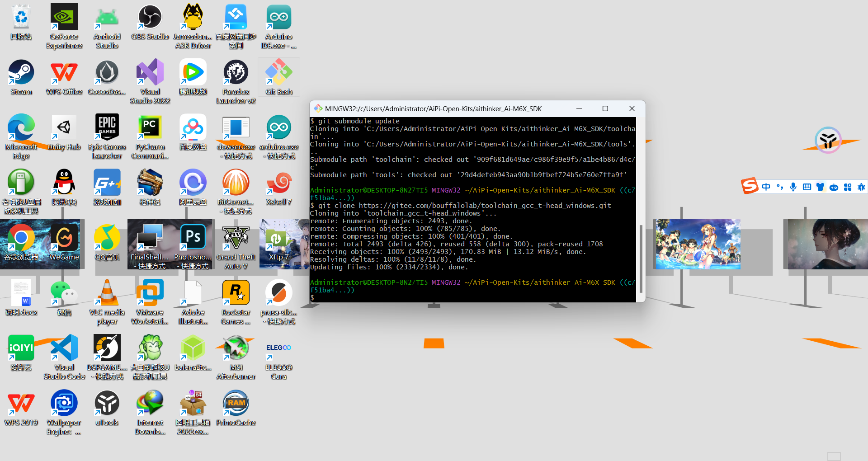Image resolution: width=868 pixels, height=461 pixels.
Task: Open Baidu Netdisk desktop shortcut
Action: click(x=193, y=132)
